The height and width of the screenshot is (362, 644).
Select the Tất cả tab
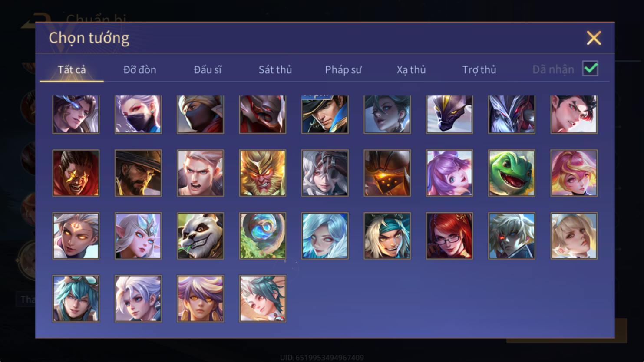[x=72, y=69]
